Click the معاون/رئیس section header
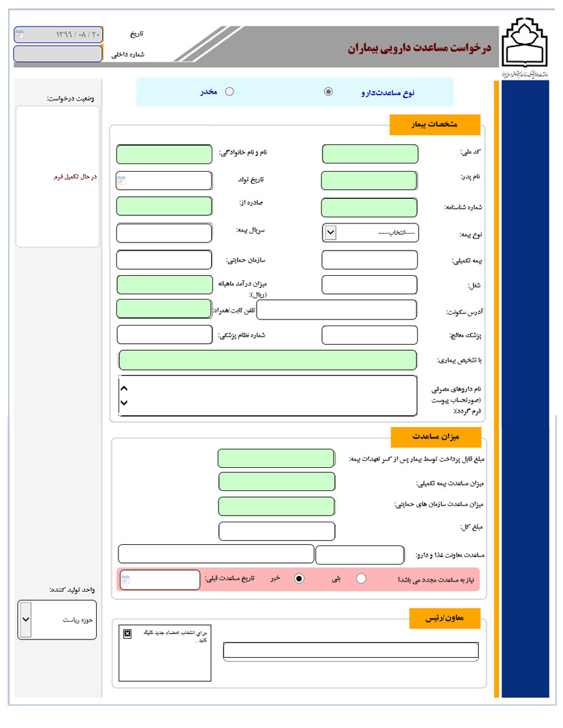Viewport: 563px width, 728px height. coord(445,618)
